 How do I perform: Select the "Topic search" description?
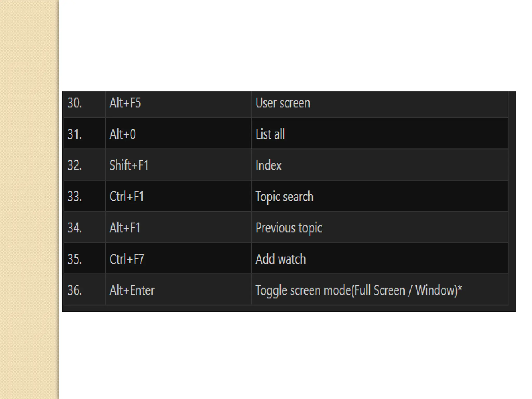[x=284, y=196]
